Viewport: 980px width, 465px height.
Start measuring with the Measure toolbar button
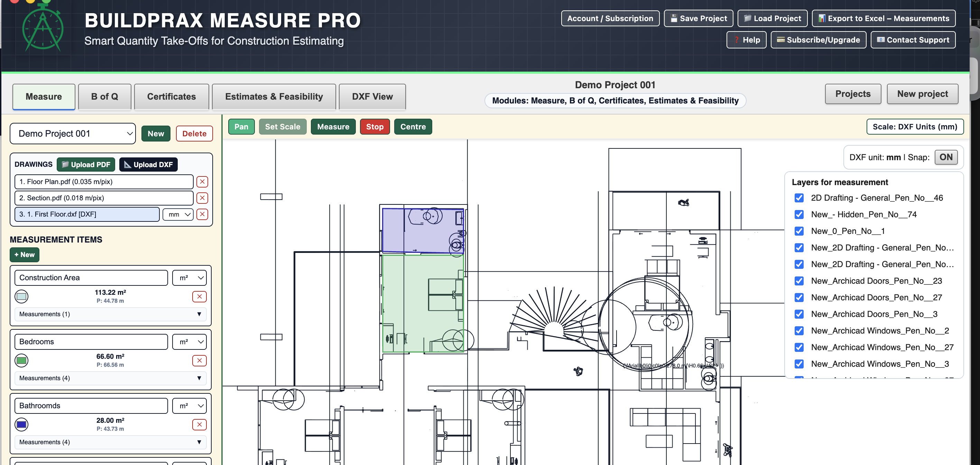coord(333,127)
